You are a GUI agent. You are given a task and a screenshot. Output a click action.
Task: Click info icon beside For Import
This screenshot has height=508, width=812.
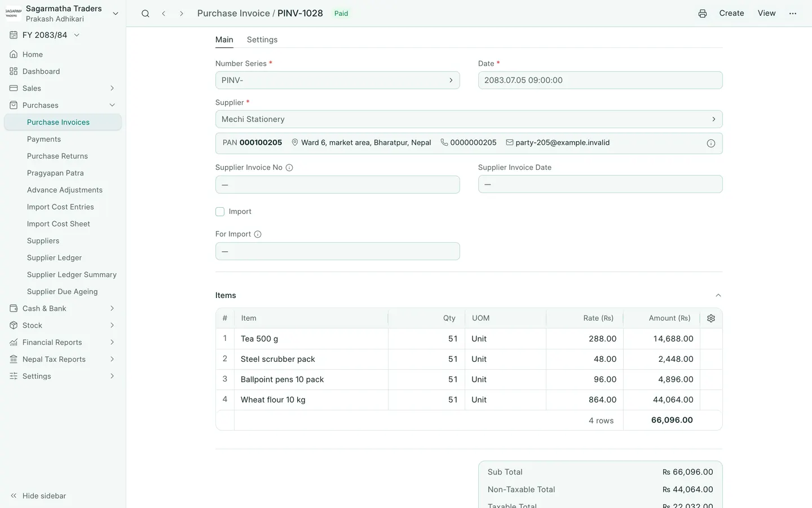click(258, 234)
